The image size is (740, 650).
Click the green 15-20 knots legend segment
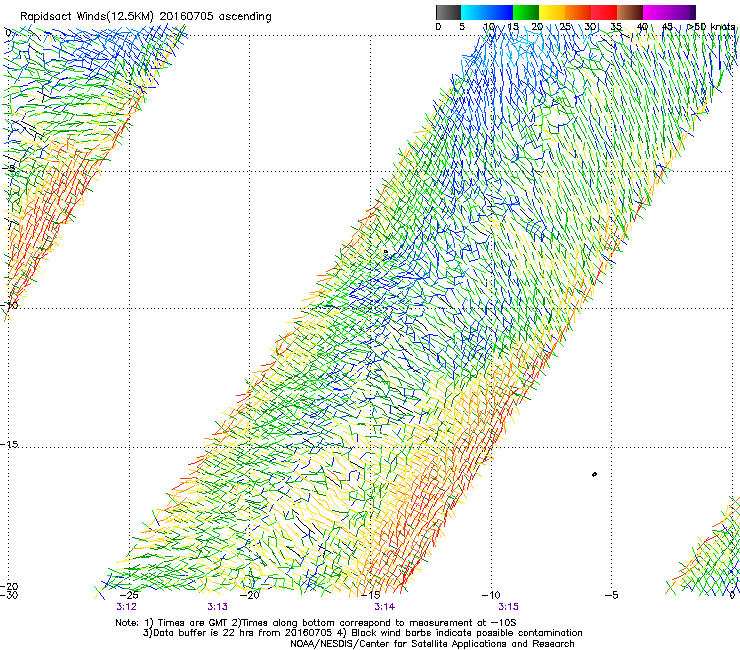[x=526, y=12]
